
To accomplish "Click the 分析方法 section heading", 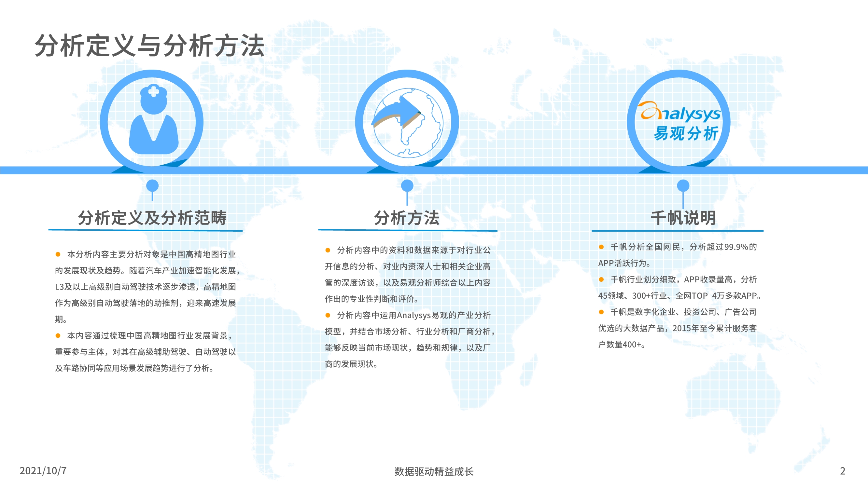I will (x=407, y=218).
